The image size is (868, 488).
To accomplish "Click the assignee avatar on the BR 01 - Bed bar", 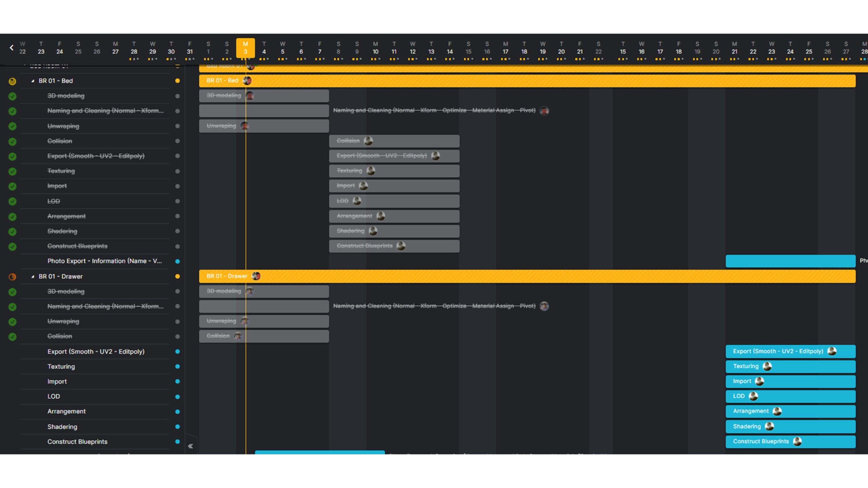I will tap(247, 81).
